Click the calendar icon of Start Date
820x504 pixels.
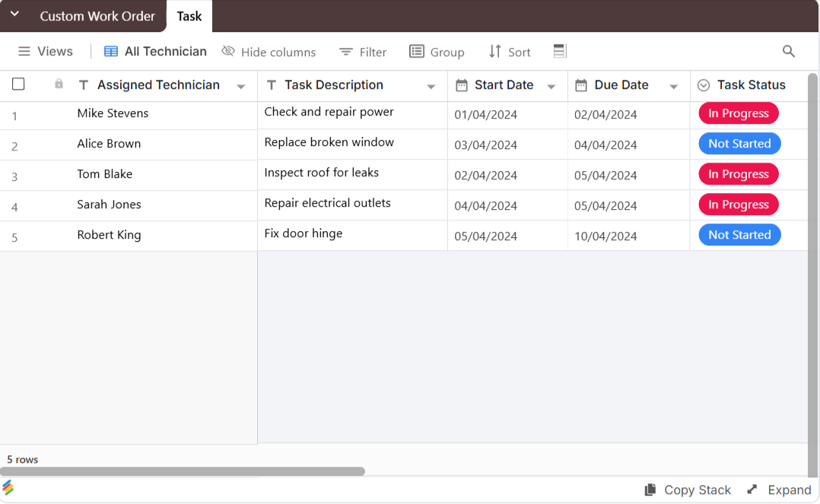coord(461,85)
